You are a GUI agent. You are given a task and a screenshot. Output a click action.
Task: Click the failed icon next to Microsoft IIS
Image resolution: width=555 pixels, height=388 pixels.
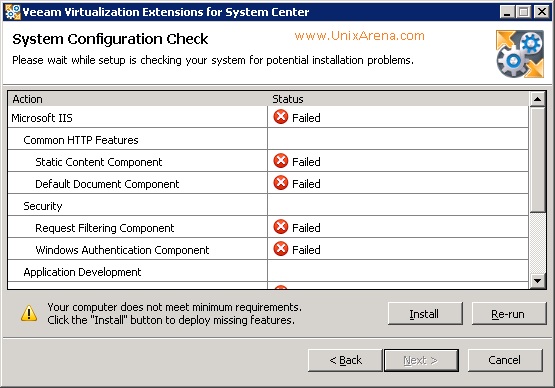click(281, 117)
